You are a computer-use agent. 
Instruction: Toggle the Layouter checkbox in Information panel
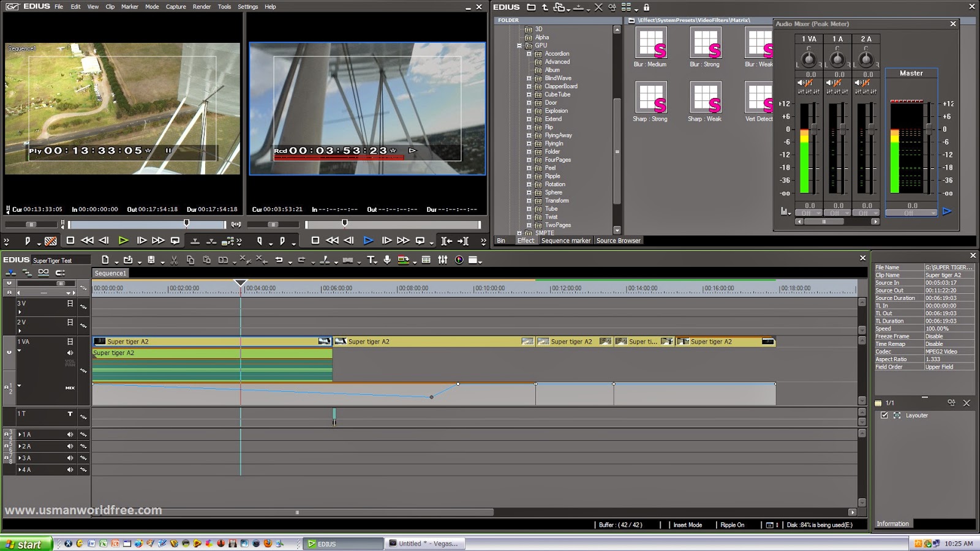tap(884, 415)
